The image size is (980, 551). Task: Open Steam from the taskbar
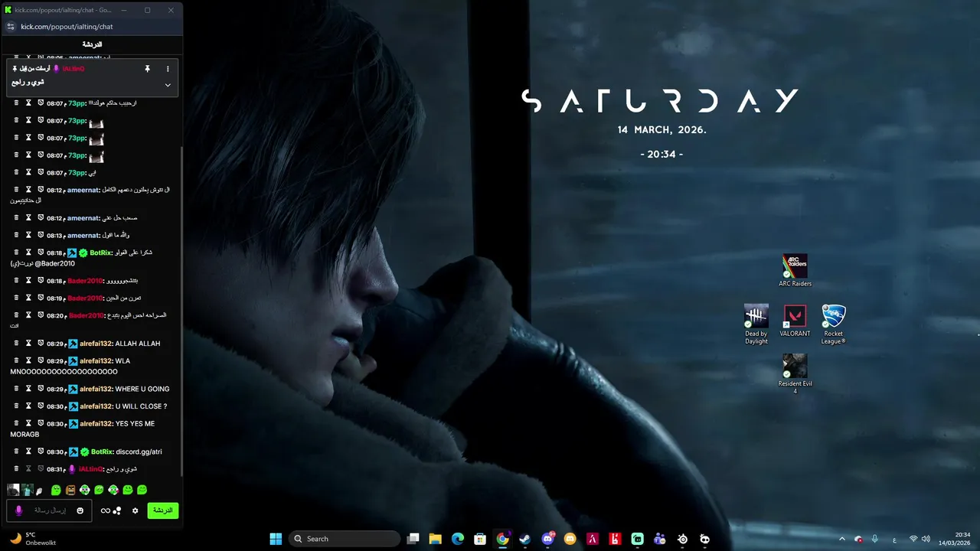coord(524,539)
